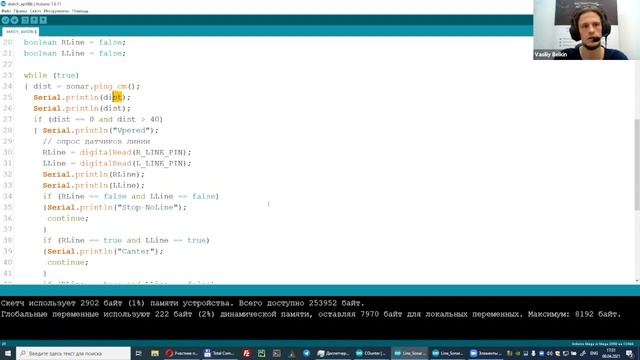Open Task View on the taskbar
Screen dimensions: 640x360
point(138,353)
